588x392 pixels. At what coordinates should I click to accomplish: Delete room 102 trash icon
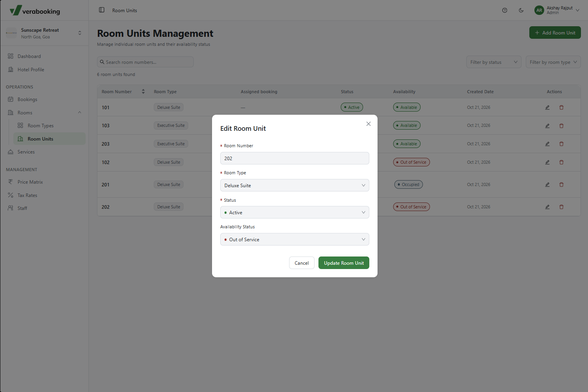coord(561,162)
